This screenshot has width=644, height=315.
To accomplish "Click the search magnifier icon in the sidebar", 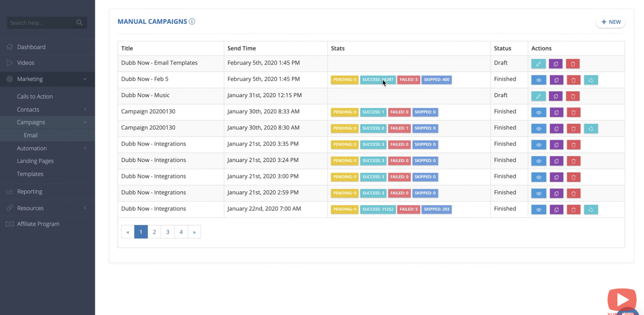I will pyautogui.click(x=79, y=23).
